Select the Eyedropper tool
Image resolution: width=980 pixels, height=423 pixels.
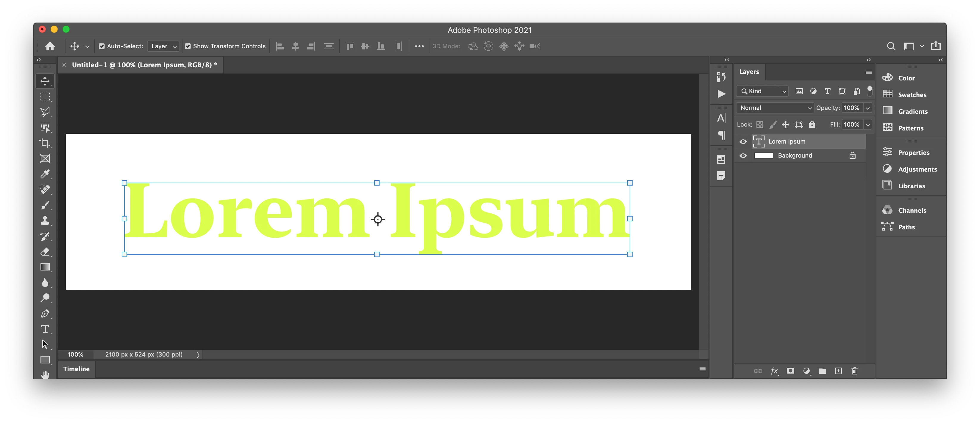pyautogui.click(x=45, y=174)
